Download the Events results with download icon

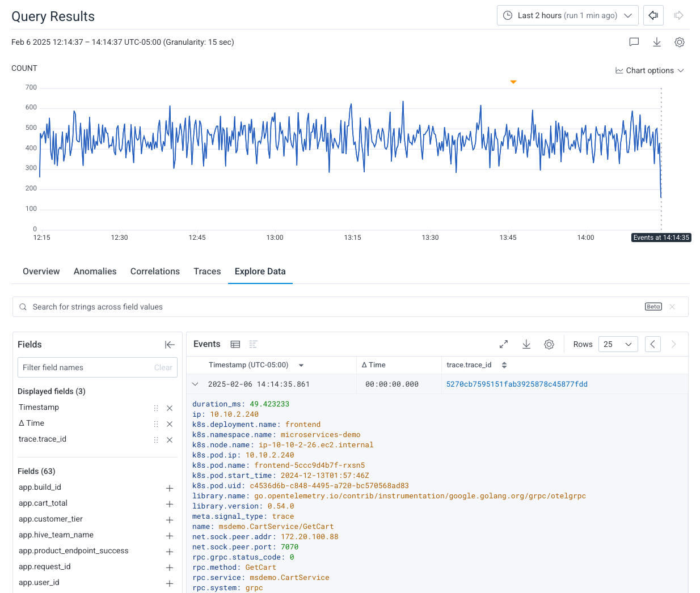(x=526, y=344)
